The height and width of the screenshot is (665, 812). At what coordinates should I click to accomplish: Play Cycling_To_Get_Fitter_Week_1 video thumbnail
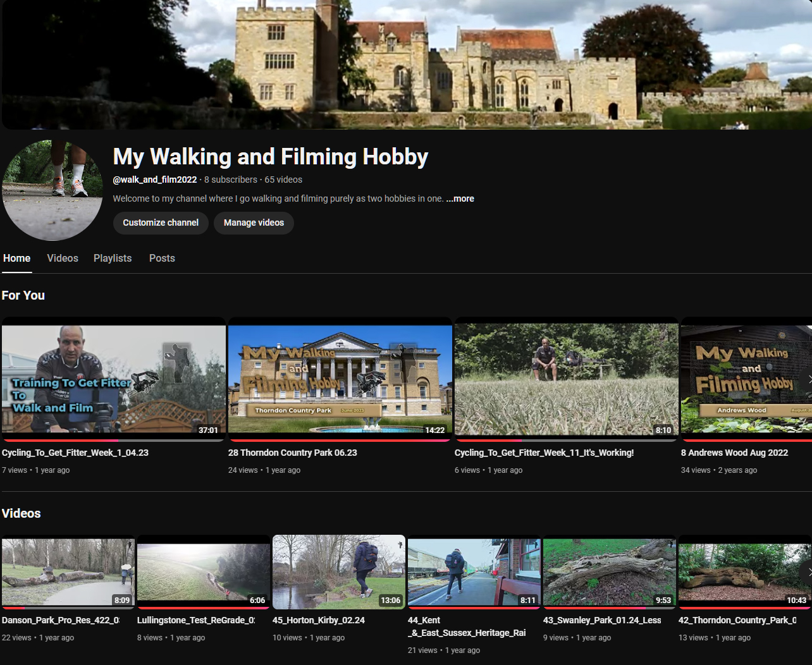pos(114,378)
